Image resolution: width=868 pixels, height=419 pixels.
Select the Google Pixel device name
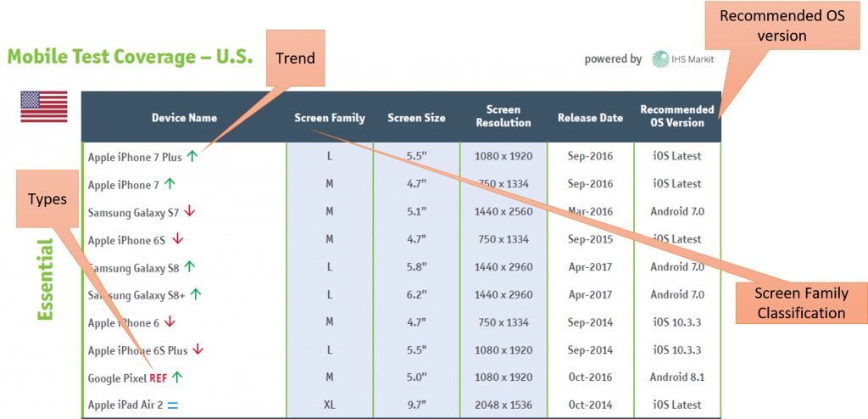(117, 378)
